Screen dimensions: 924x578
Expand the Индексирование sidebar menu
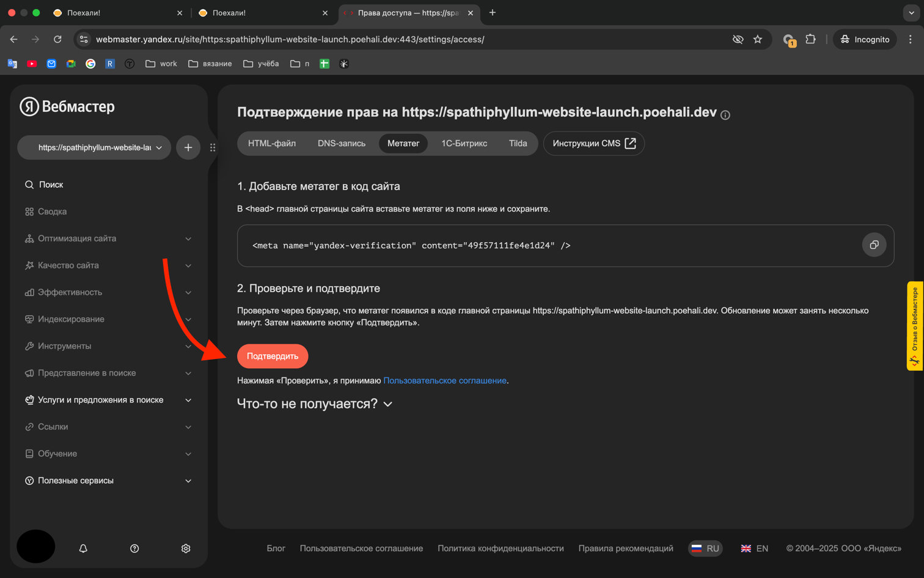click(x=71, y=319)
